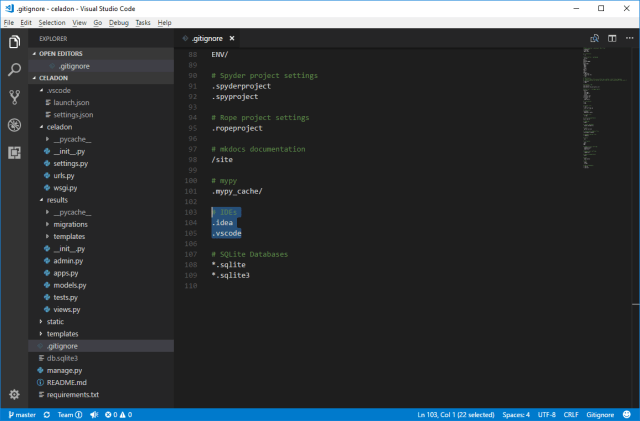The image size is (640, 421).
Task: Open the Tasks menu
Action: [143, 22]
